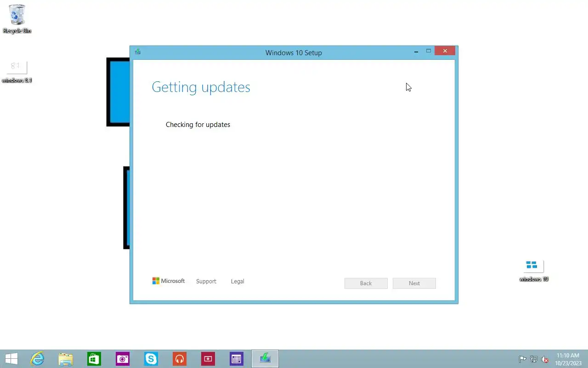Open File Explorer from taskbar

(66, 359)
